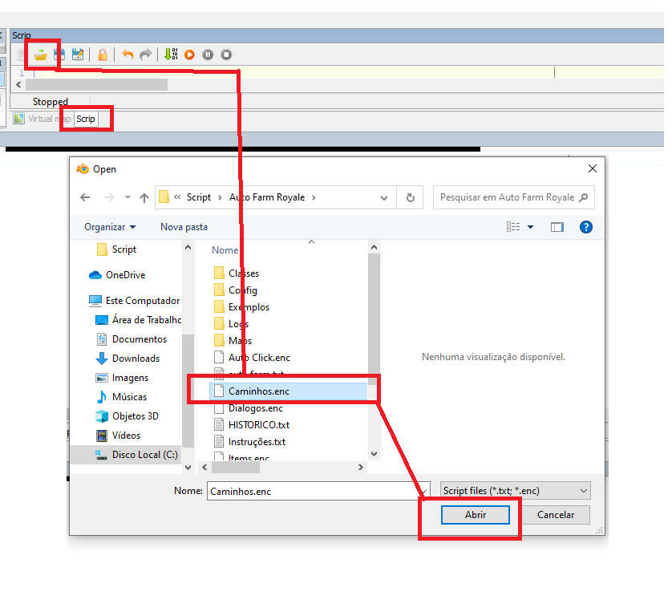Pause the running script

[x=208, y=55]
